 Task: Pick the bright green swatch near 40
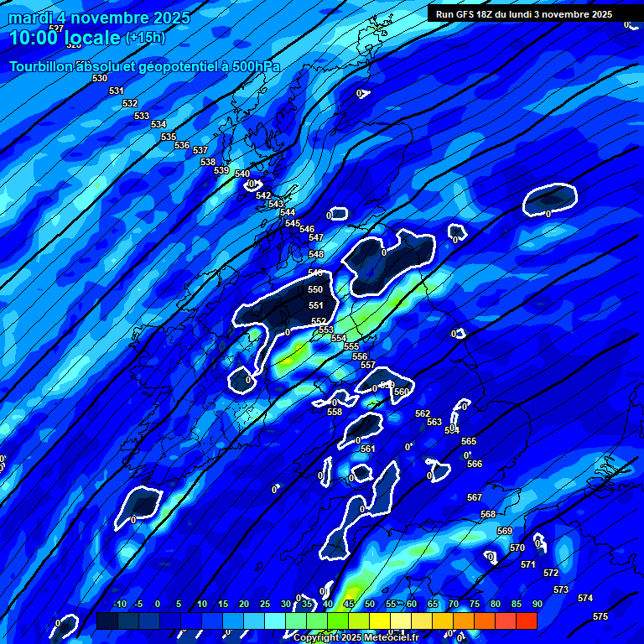[x=338, y=621]
